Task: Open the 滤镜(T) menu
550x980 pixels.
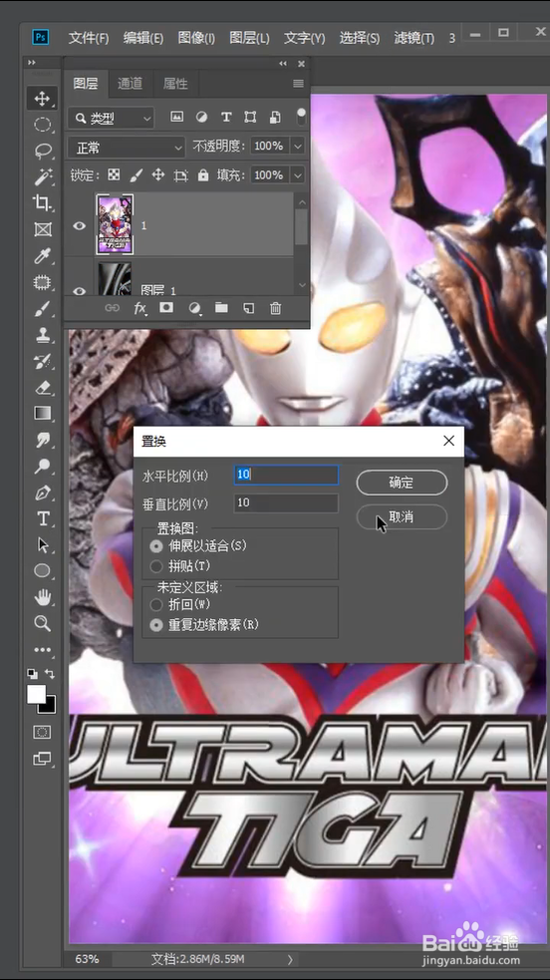Action: click(x=414, y=38)
